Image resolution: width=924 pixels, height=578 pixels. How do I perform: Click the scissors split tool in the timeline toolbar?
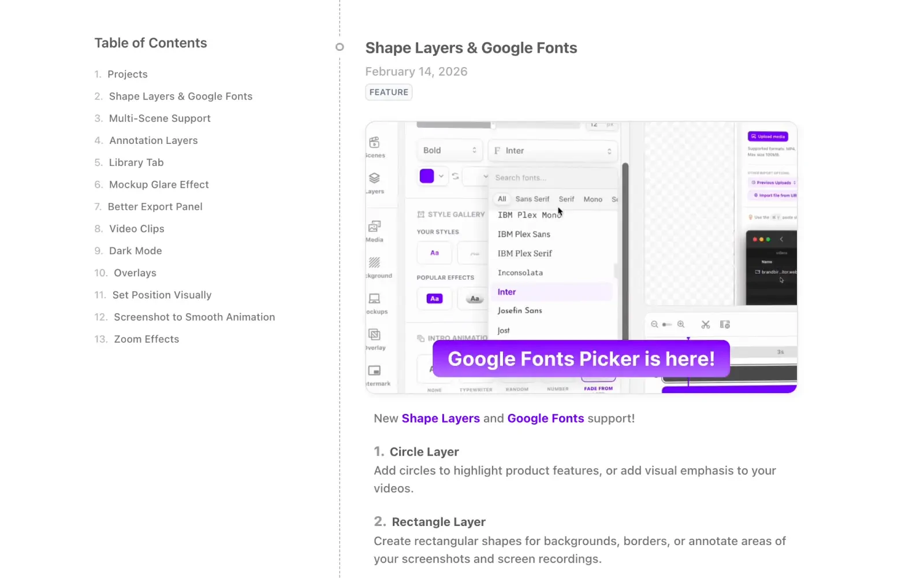(705, 324)
